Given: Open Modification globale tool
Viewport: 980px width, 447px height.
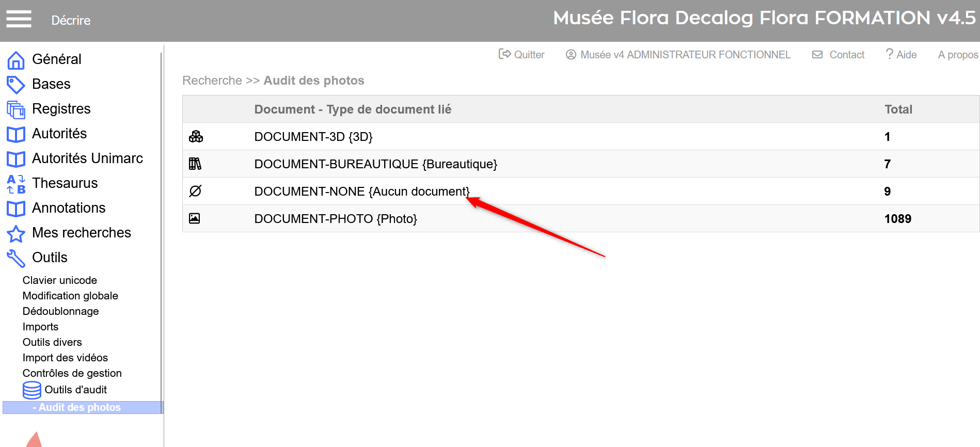Looking at the screenshot, I should click(x=70, y=296).
